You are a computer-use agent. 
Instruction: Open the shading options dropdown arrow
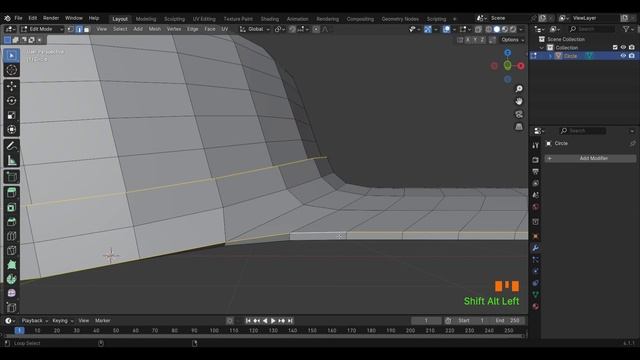(x=521, y=29)
